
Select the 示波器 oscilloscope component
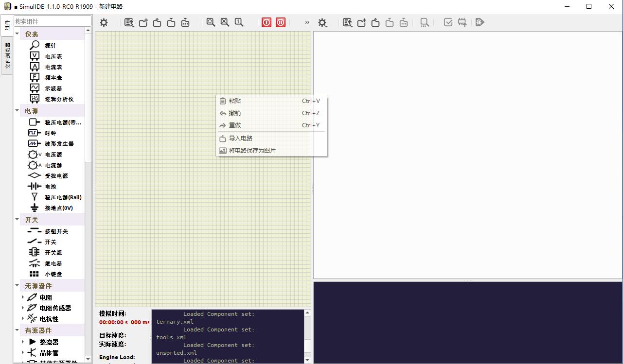click(53, 88)
